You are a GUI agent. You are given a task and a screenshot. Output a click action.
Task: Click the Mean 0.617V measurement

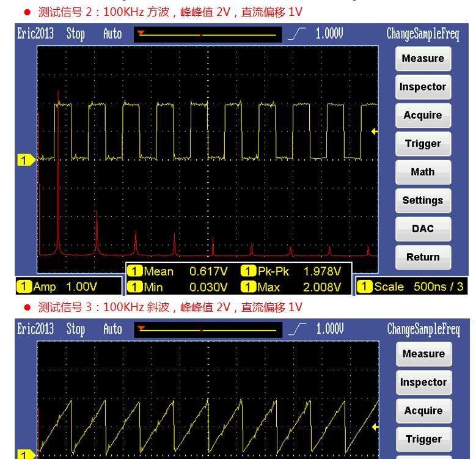(x=177, y=271)
